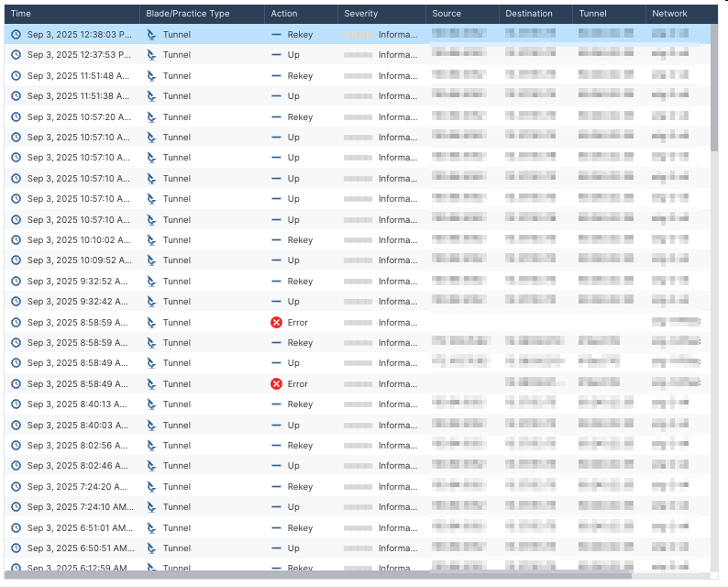Click the Rekey dash icon at 10:10:02
This screenshot has height=587, width=728.
[x=276, y=240]
